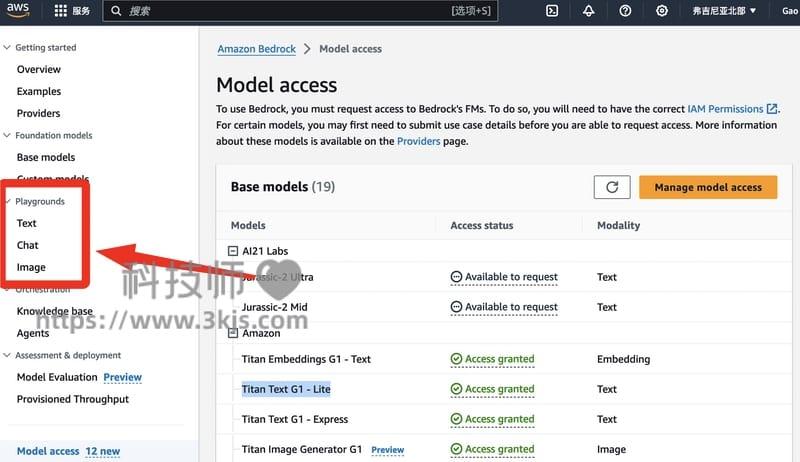The width and height of the screenshot is (800, 462).
Task: Open the Text playground
Action: pyautogui.click(x=27, y=223)
